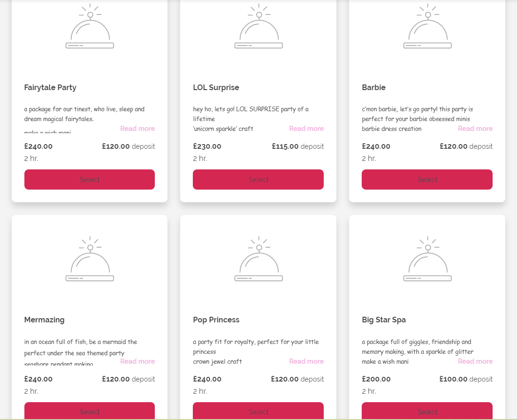
Task: Open Read more for Big Star Spa
Action: [475, 361]
